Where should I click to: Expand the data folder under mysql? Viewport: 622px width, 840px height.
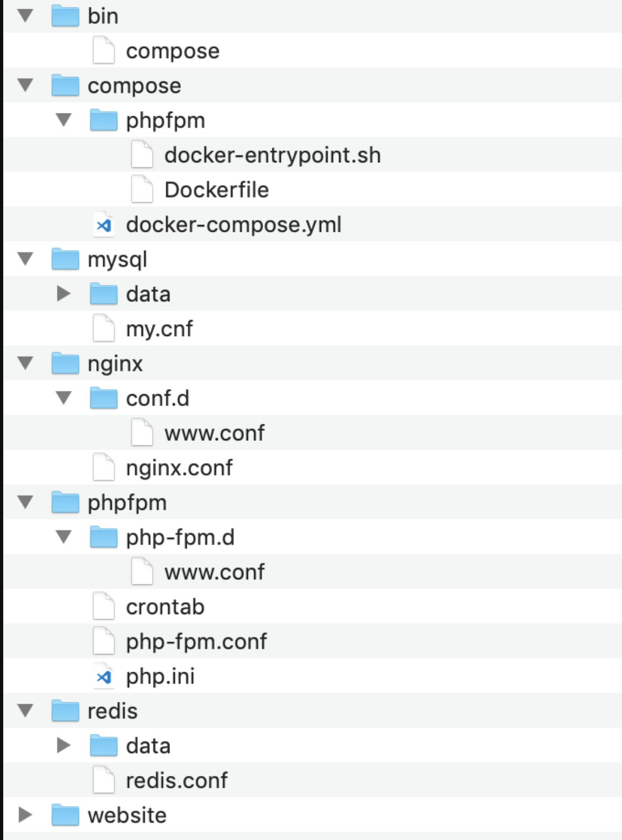(x=63, y=294)
